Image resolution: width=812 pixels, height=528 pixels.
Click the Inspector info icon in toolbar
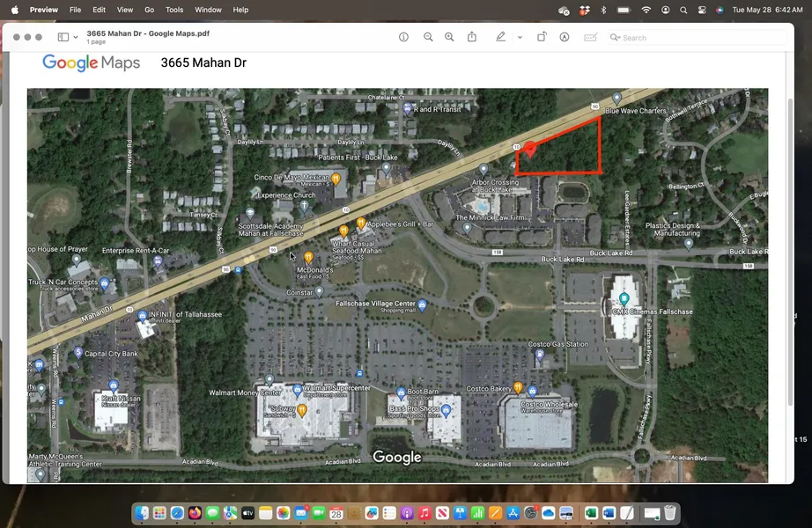point(403,37)
